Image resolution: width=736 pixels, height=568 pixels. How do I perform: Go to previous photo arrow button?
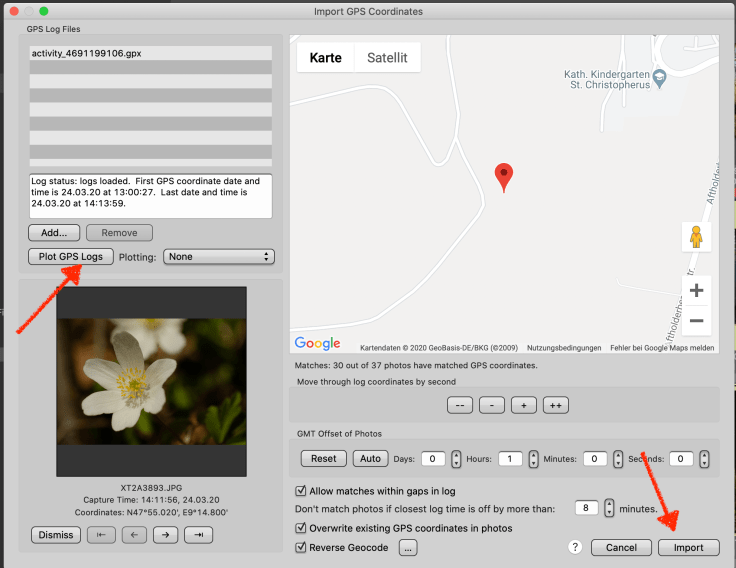pyautogui.click(x=134, y=535)
